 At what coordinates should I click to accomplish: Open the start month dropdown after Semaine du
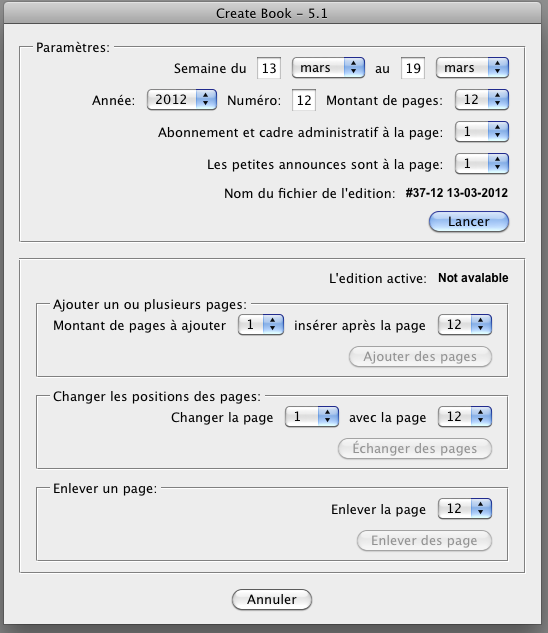click(x=328, y=68)
